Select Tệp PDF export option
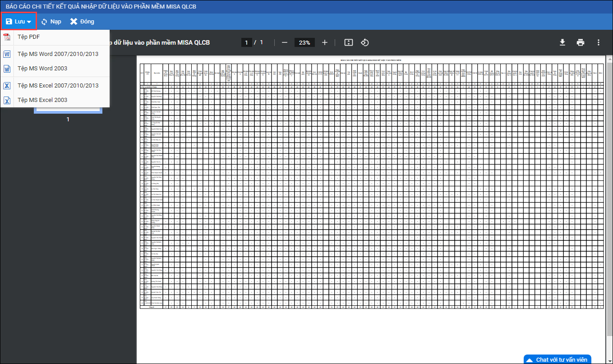The height and width of the screenshot is (364, 613). click(29, 37)
